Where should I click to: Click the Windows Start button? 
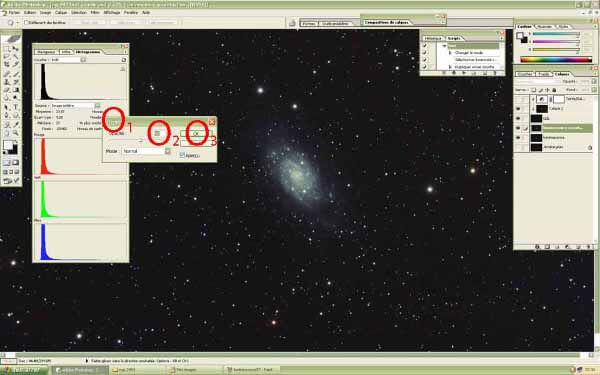pyautogui.click(x=24, y=370)
